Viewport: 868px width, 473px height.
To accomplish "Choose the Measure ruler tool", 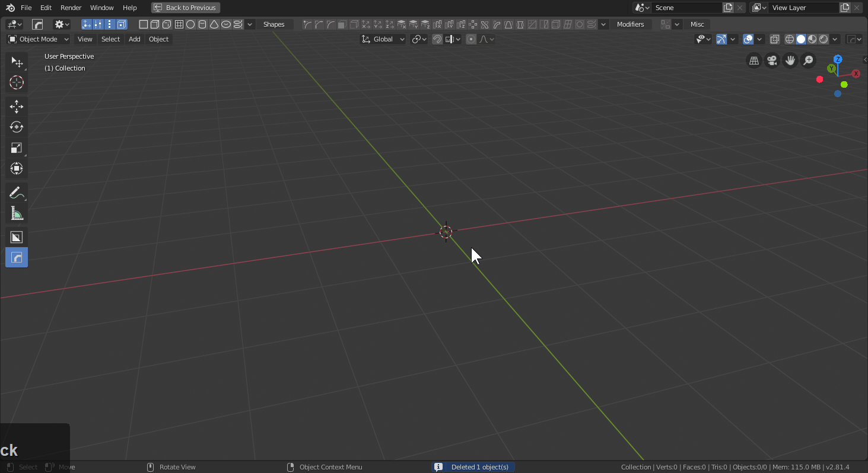I will point(17,214).
